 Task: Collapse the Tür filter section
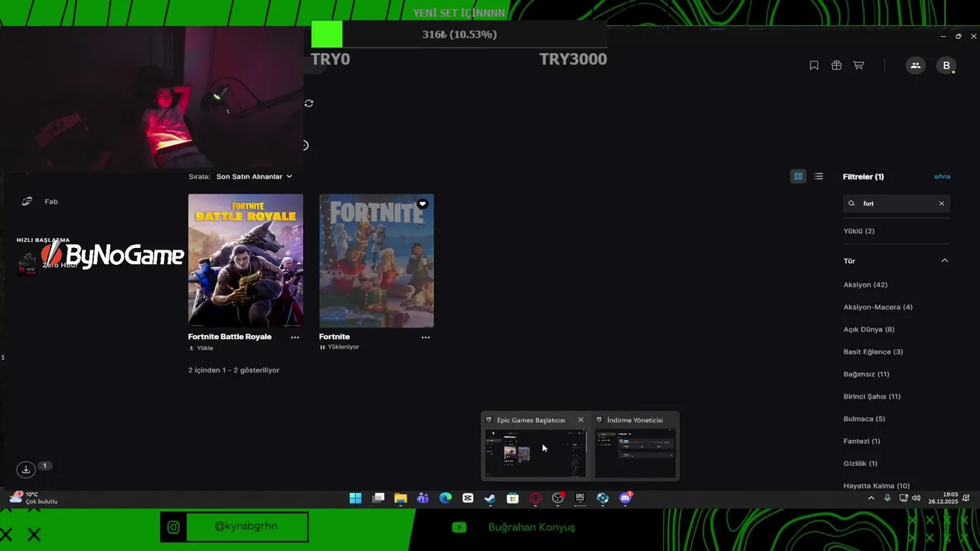click(x=944, y=261)
